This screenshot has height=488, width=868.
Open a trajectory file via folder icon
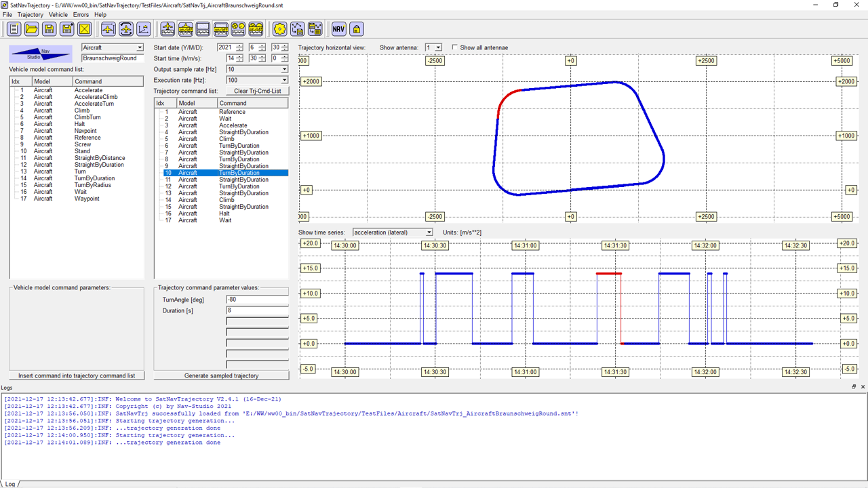pos(31,28)
